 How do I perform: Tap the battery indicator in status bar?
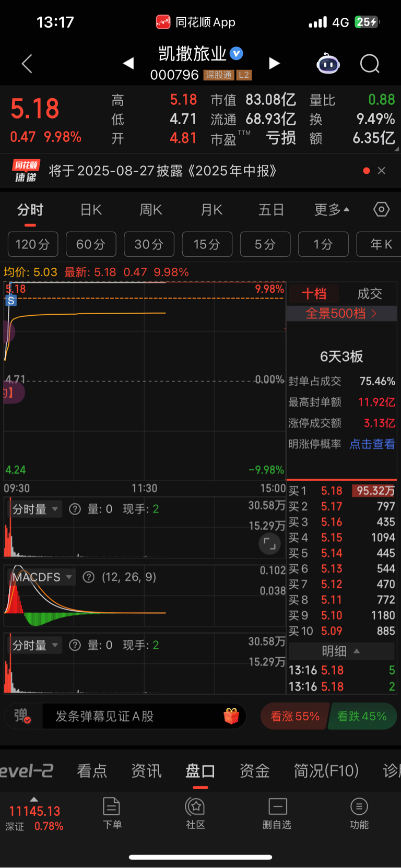pyautogui.click(x=367, y=22)
